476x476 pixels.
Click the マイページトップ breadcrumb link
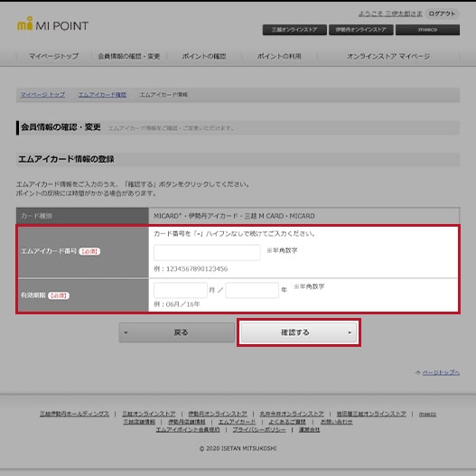point(42,95)
